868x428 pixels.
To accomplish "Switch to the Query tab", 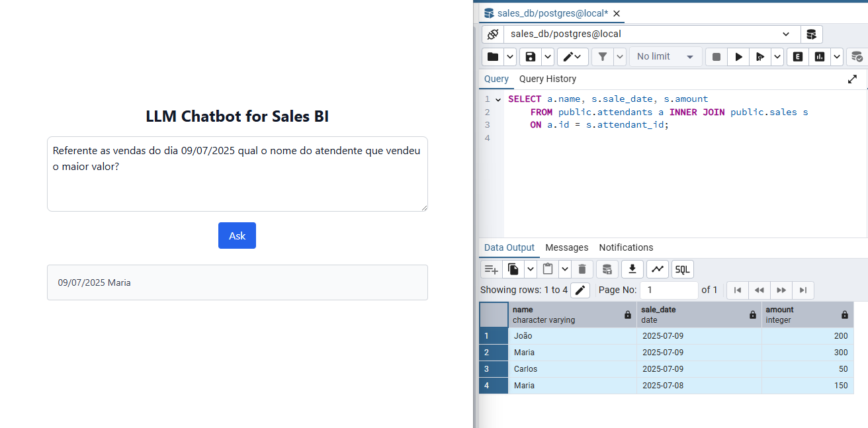I will click(496, 79).
